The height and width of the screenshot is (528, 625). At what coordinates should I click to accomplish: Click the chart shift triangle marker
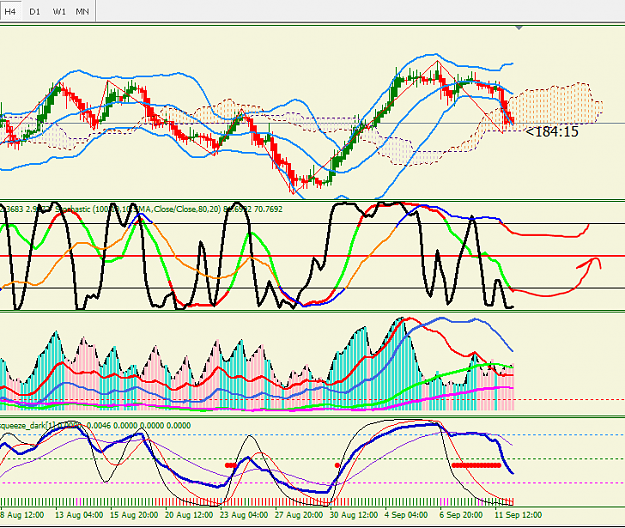click(x=519, y=28)
